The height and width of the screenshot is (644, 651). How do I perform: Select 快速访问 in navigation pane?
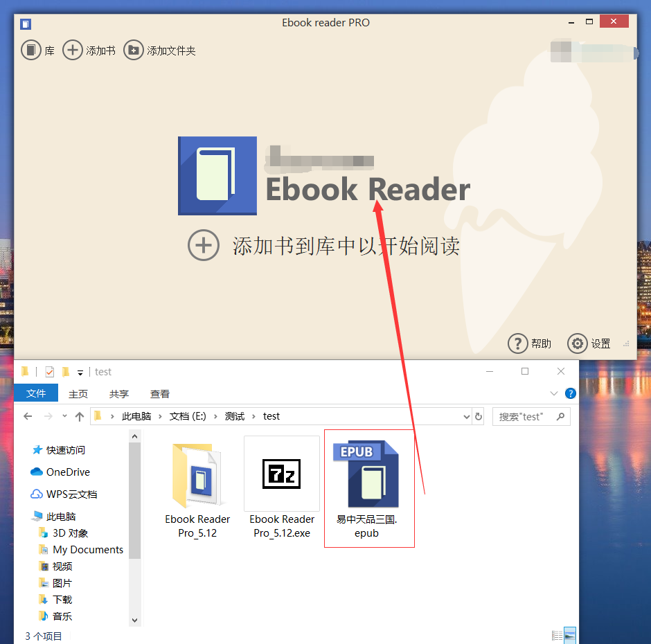[59, 449]
